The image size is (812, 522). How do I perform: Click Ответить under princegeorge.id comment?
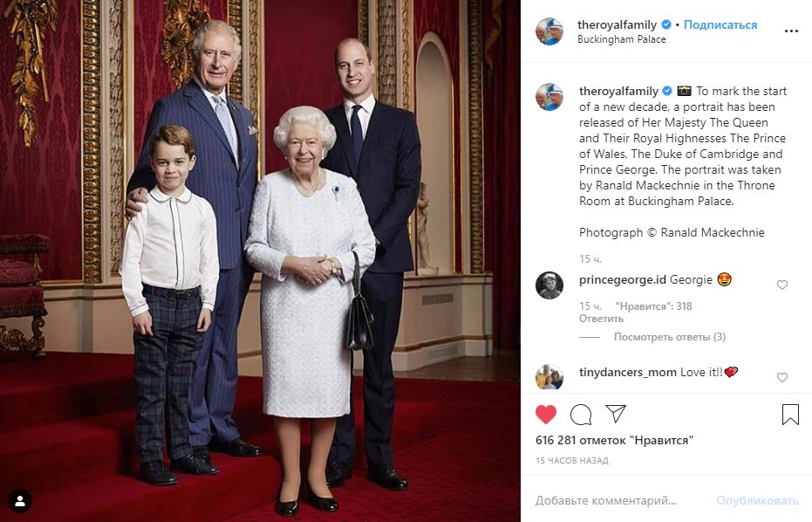[x=601, y=319]
